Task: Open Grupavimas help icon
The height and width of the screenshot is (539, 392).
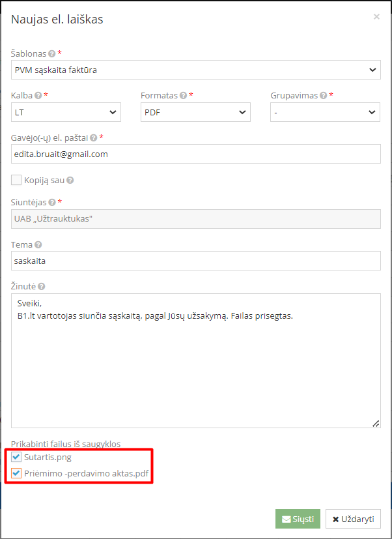Action: pyautogui.click(x=324, y=95)
